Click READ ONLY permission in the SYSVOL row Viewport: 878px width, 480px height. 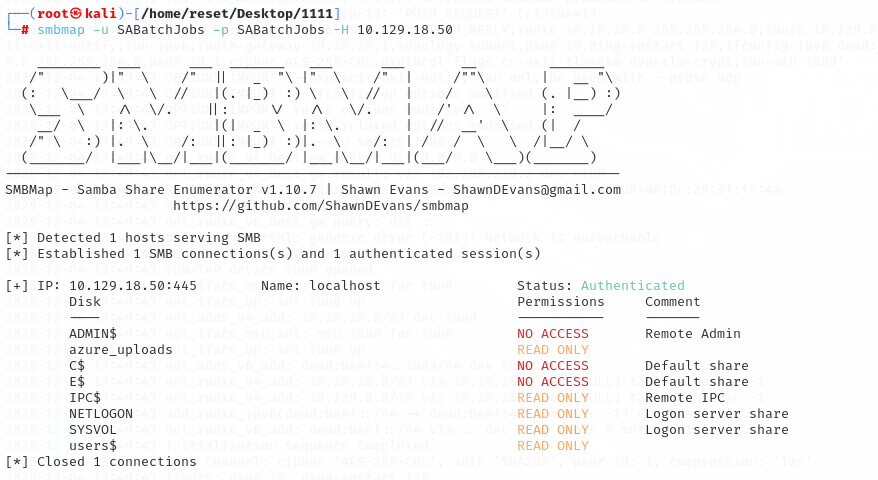tap(553, 430)
